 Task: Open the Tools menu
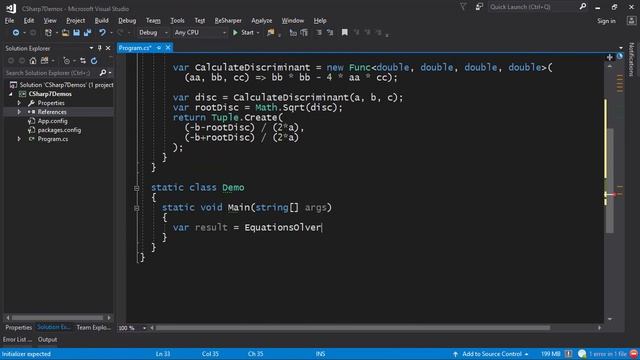tap(177, 20)
